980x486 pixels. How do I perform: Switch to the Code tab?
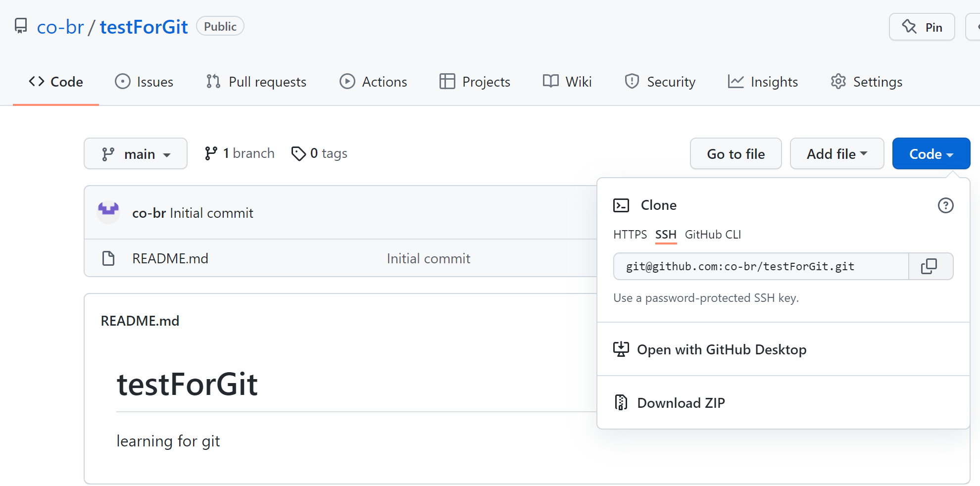pos(56,82)
